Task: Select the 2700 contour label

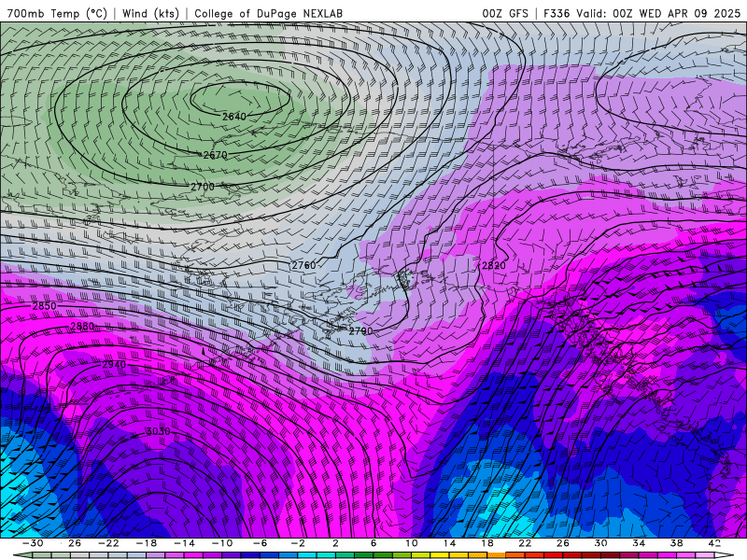Action: tap(203, 188)
